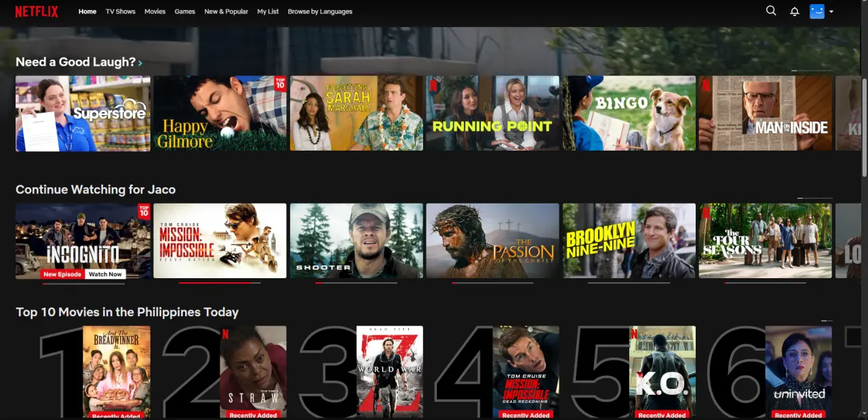Click Recently Added badge on Uninvited
Viewport: 868px width, 420px height.
point(799,415)
